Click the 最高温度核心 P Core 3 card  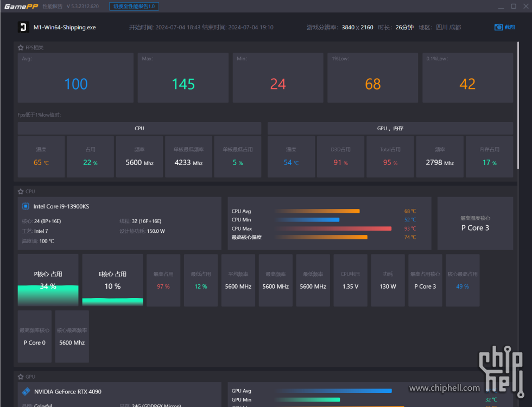(475, 224)
